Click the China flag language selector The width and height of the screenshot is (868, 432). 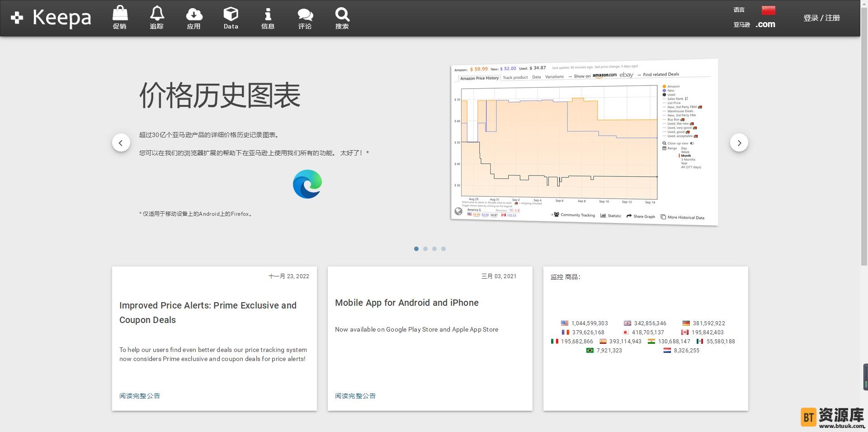tap(768, 10)
